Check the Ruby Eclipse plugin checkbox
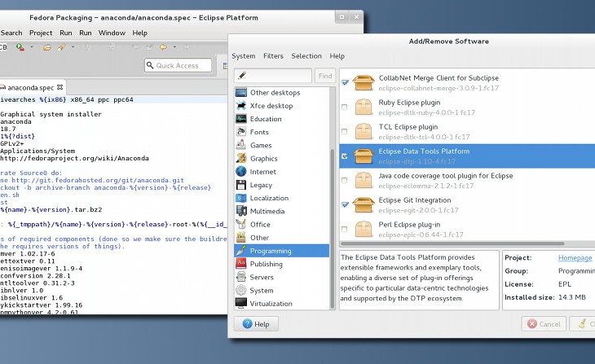 [344, 107]
